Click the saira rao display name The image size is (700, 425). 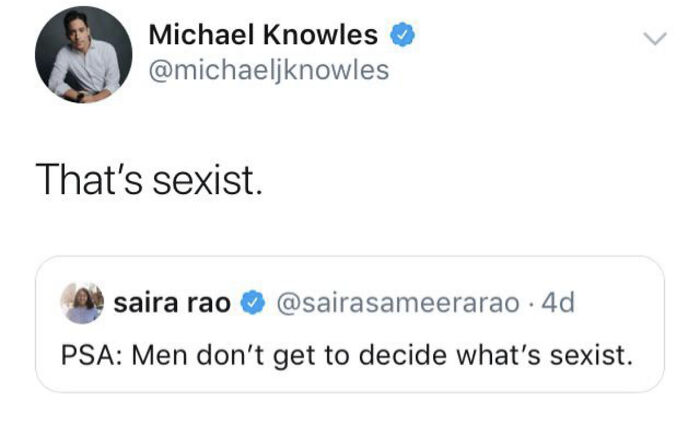pyautogui.click(x=173, y=303)
